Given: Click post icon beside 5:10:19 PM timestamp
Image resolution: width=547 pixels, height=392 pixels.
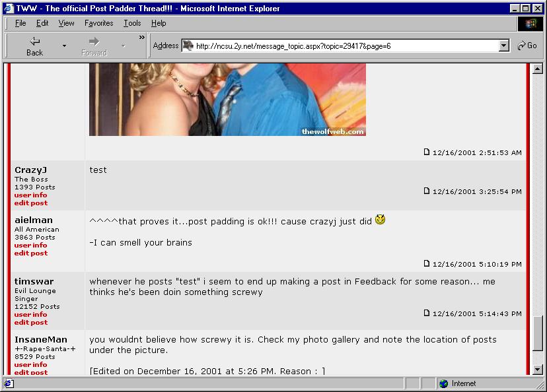Looking at the screenshot, I should tap(427, 263).
